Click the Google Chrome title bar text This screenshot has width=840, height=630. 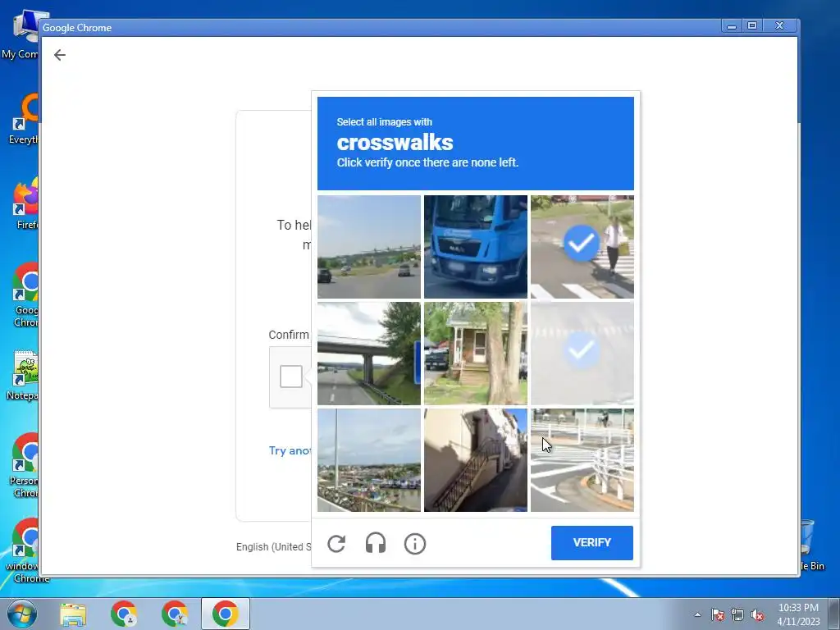(x=77, y=28)
